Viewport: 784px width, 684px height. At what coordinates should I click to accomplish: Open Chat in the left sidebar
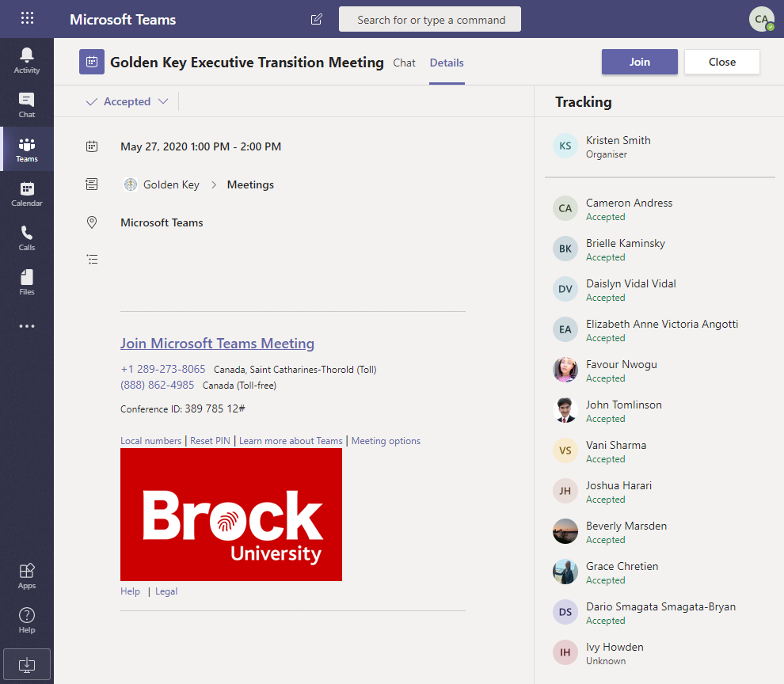27,104
